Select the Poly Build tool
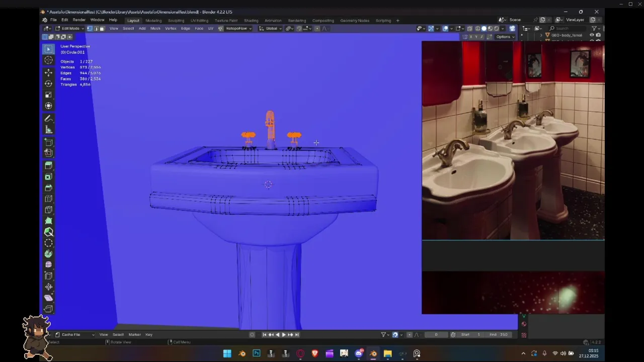 (48, 221)
